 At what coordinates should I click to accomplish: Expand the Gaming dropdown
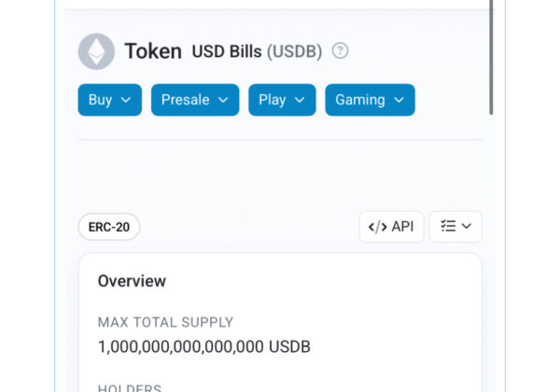pyautogui.click(x=370, y=100)
